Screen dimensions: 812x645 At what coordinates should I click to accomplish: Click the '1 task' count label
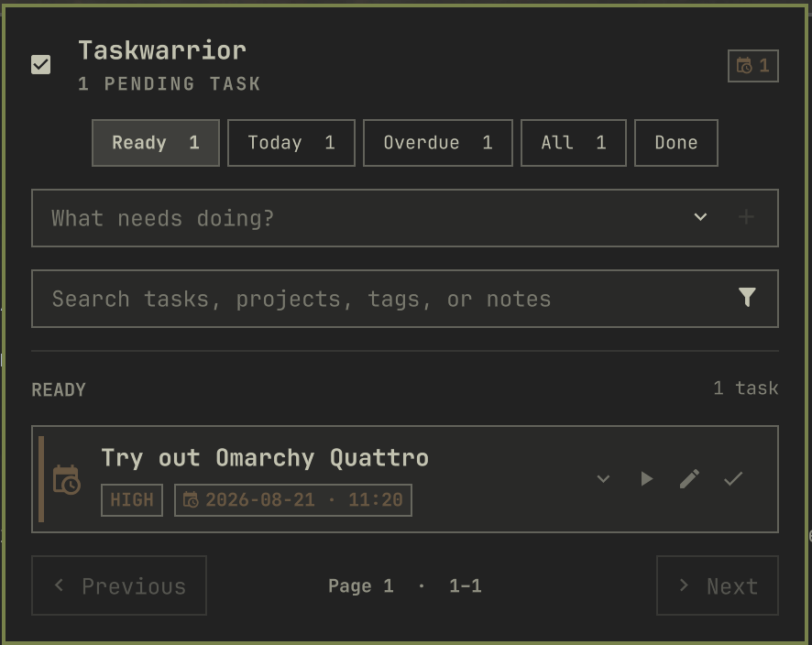pyautogui.click(x=746, y=388)
